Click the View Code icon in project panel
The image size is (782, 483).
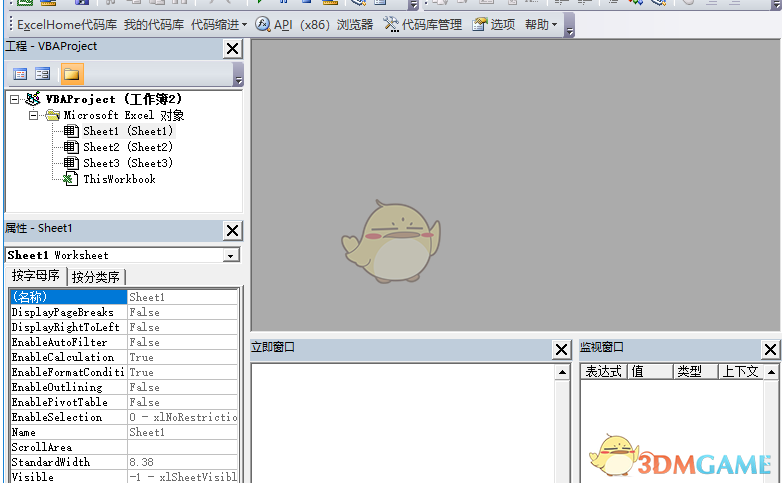tap(20, 74)
